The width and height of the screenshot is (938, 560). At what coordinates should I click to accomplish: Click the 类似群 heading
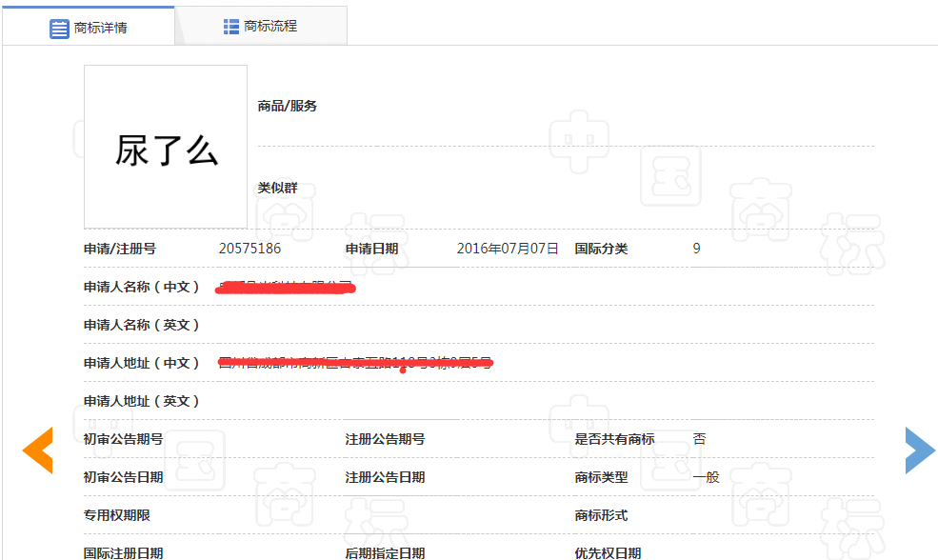[277, 188]
